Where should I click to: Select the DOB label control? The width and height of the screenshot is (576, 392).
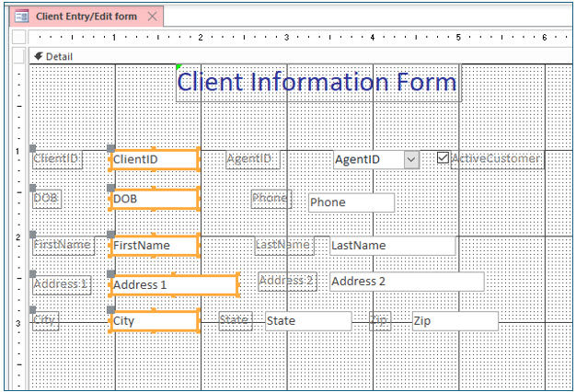pyautogui.click(x=47, y=199)
